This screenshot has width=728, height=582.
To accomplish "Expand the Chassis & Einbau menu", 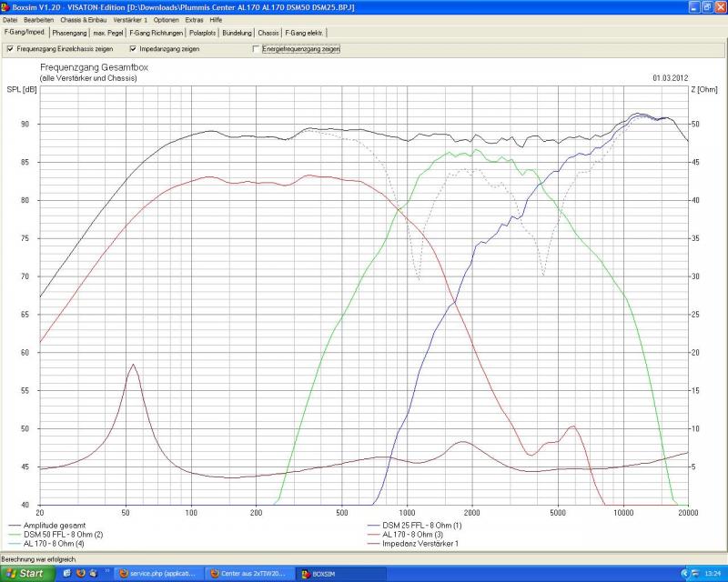I will (x=85, y=19).
